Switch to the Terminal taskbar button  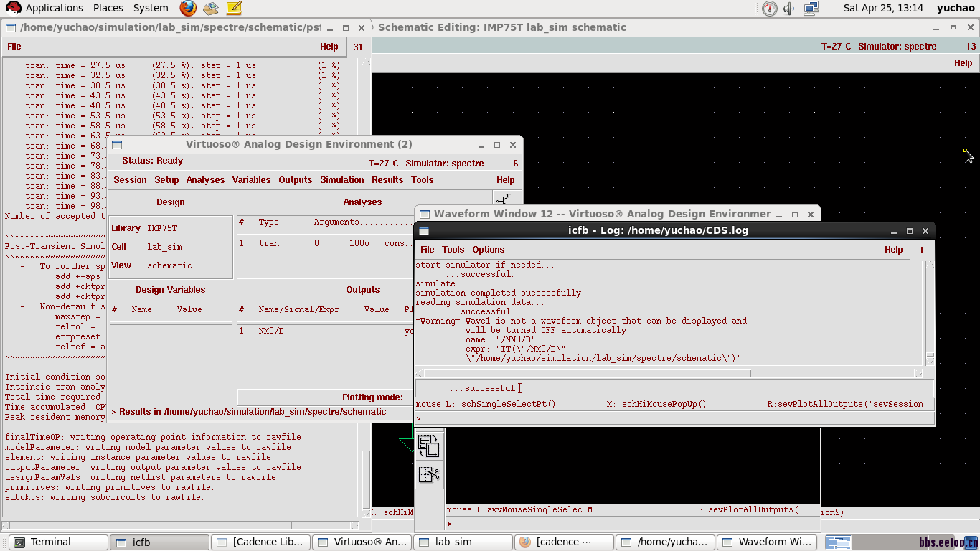(x=57, y=542)
